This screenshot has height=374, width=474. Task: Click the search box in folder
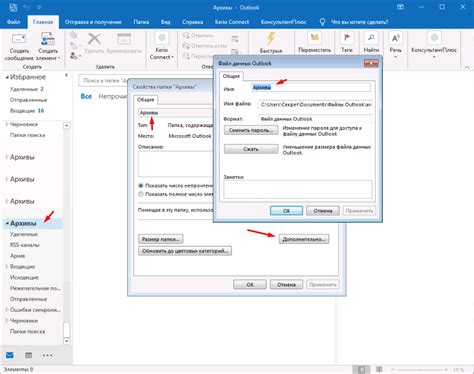(104, 80)
